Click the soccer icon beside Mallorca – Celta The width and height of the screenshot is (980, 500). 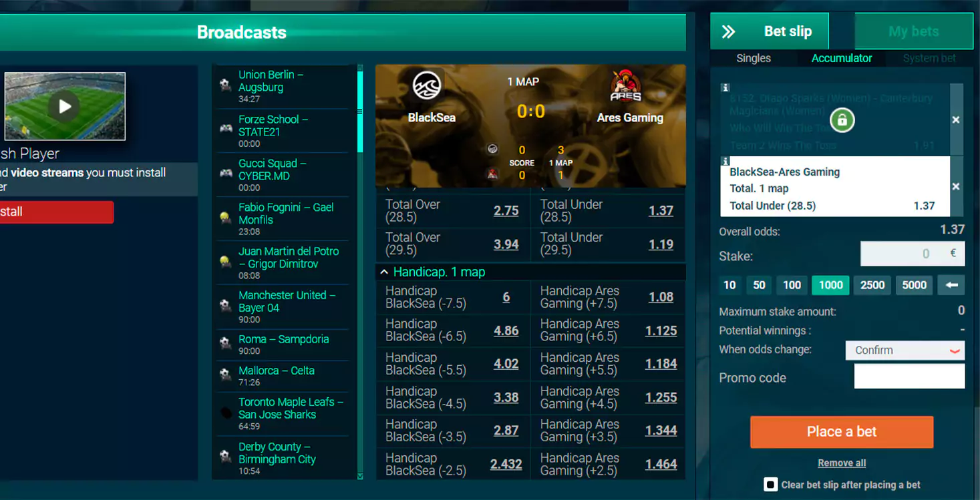point(225,374)
